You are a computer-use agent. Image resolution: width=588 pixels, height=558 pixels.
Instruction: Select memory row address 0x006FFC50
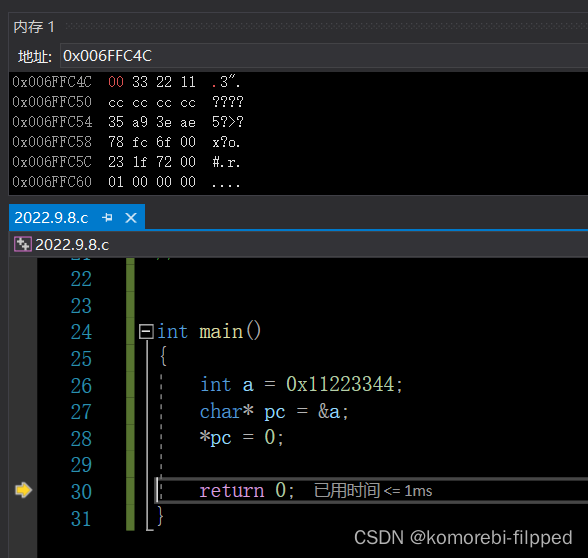[52, 102]
